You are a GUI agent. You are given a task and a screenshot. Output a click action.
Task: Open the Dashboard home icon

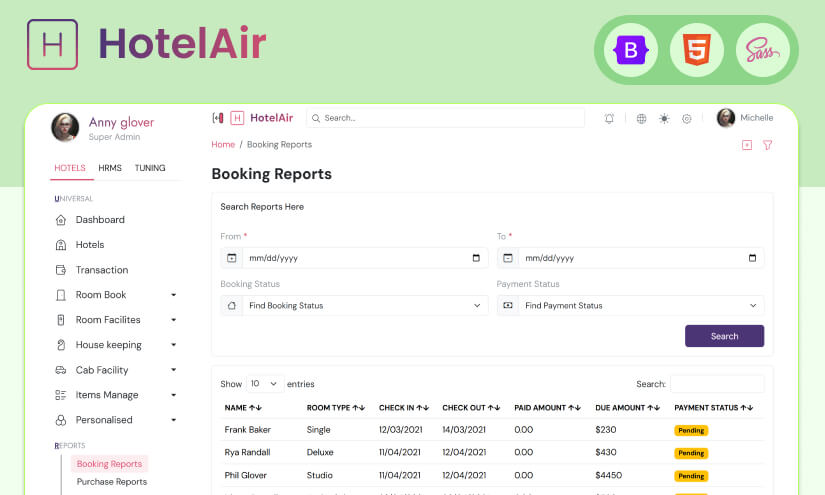[x=61, y=220]
